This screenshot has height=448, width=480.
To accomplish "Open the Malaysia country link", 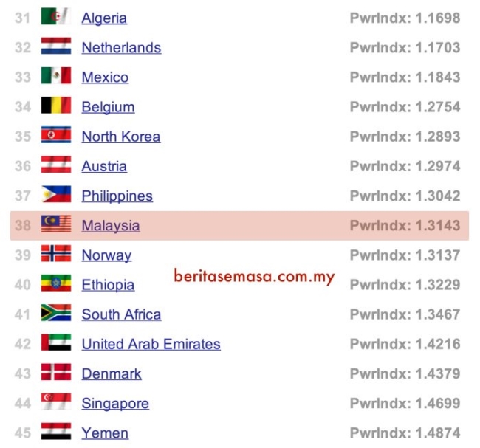I will [x=111, y=226].
